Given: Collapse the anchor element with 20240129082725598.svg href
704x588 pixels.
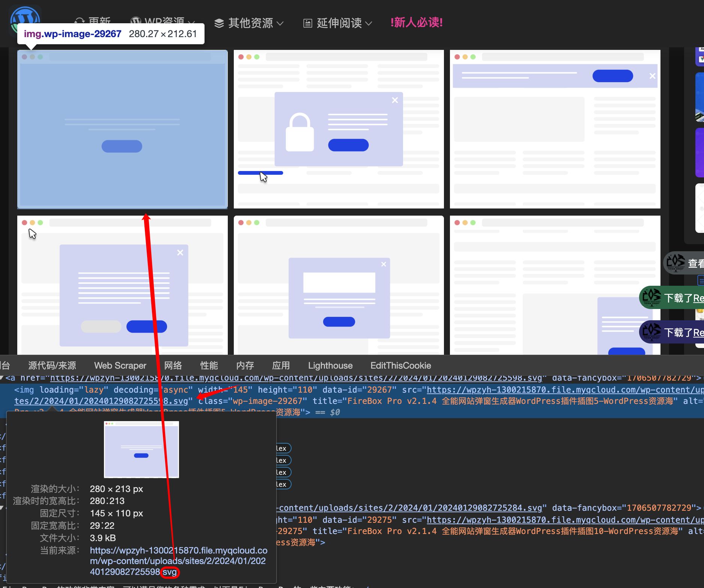Looking at the screenshot, I should pos(2,378).
